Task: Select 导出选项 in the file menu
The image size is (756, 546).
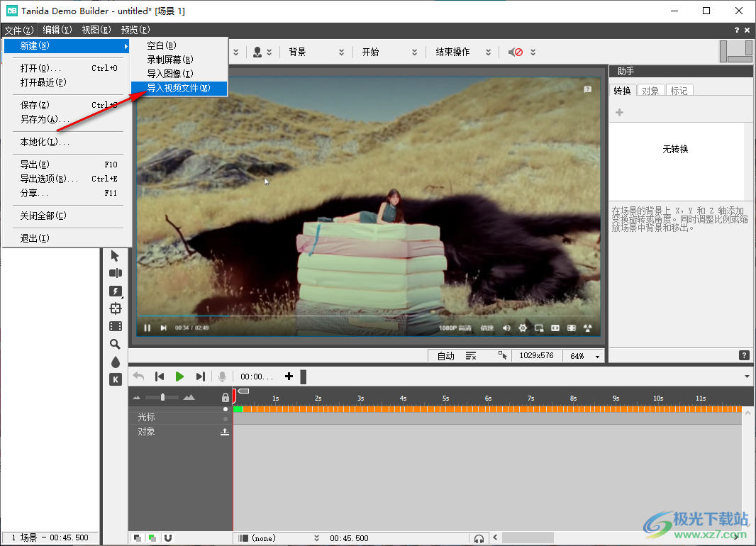Action: 67,179
